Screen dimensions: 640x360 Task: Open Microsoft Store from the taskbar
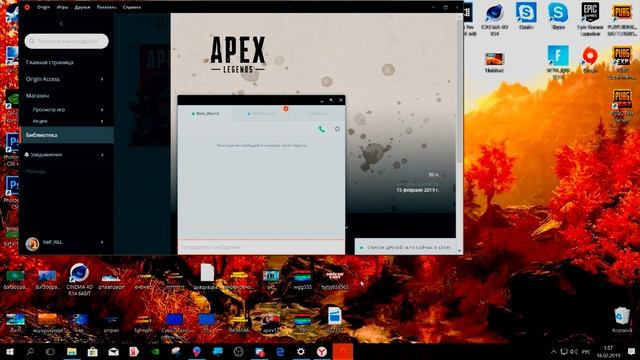pos(93,352)
